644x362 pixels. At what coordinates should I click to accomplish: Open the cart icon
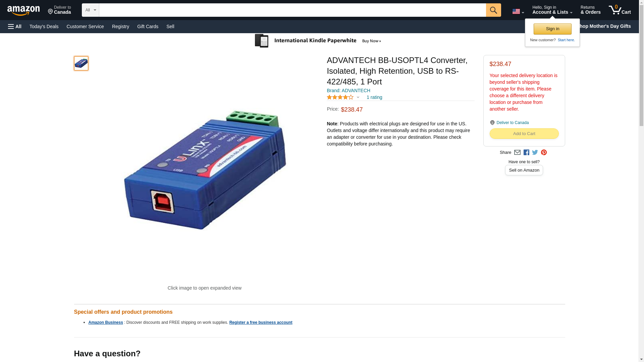[620, 10]
